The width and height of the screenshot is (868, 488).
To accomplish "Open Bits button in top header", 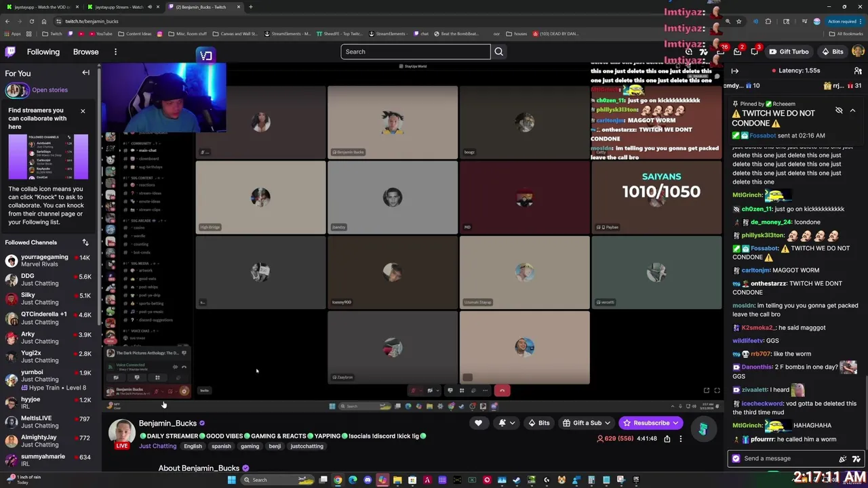I will click(832, 52).
